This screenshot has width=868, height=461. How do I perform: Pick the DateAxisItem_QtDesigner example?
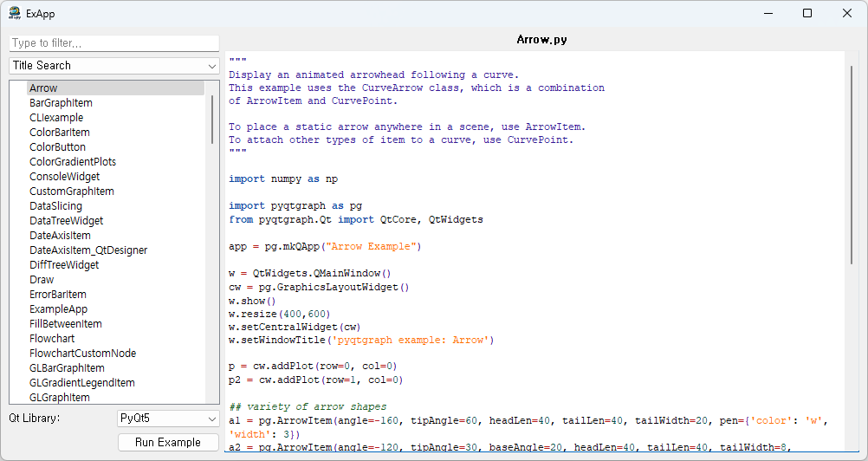pos(88,250)
